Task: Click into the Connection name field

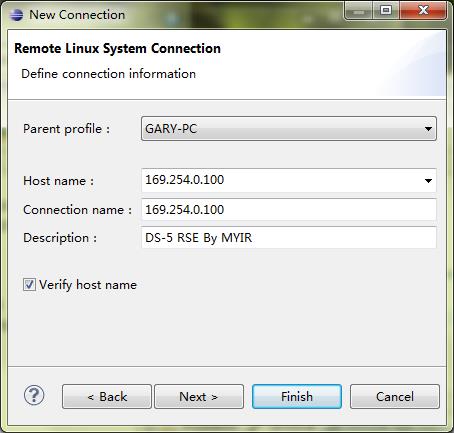Action: coord(289,210)
